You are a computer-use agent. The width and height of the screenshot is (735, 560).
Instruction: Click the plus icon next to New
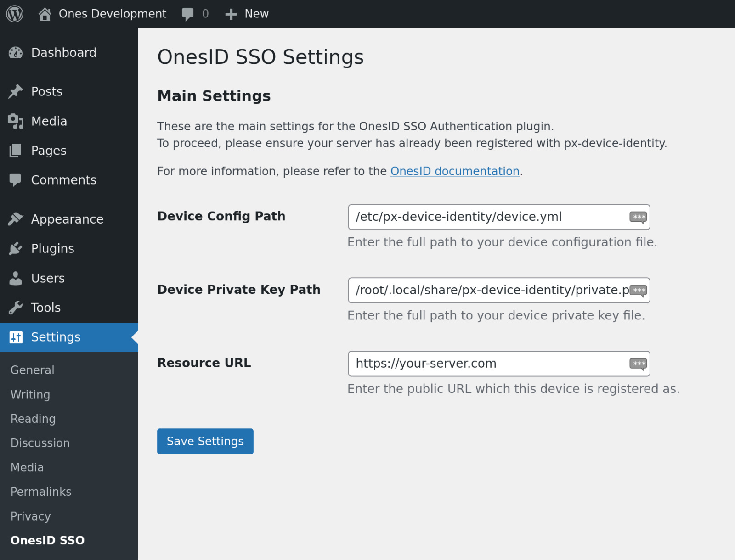pyautogui.click(x=231, y=14)
